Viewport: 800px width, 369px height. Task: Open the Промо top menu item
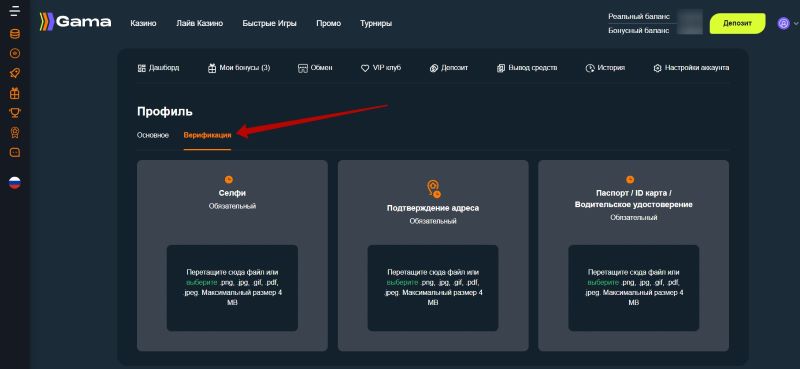(x=329, y=23)
